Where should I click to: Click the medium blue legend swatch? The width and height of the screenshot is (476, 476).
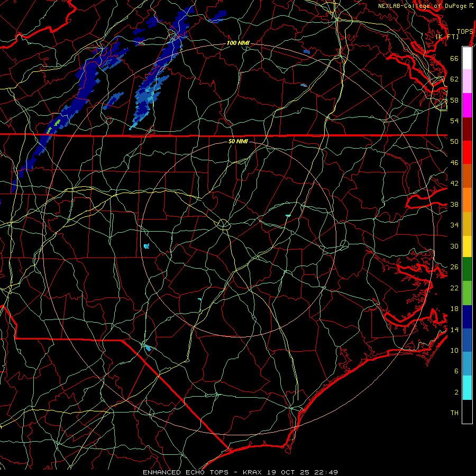[x=467, y=340]
